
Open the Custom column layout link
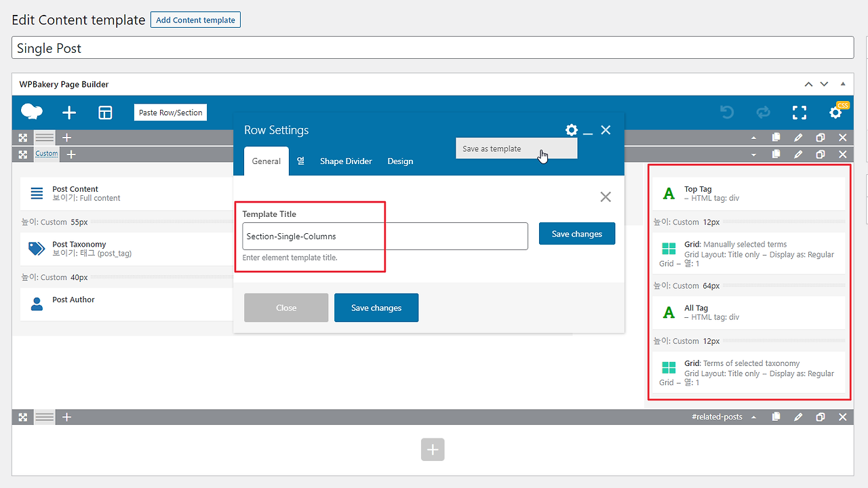(x=47, y=154)
